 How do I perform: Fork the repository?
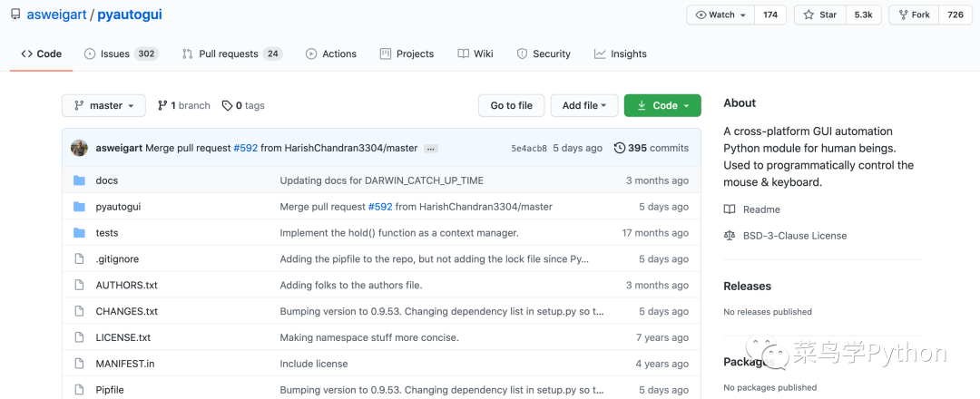click(914, 15)
